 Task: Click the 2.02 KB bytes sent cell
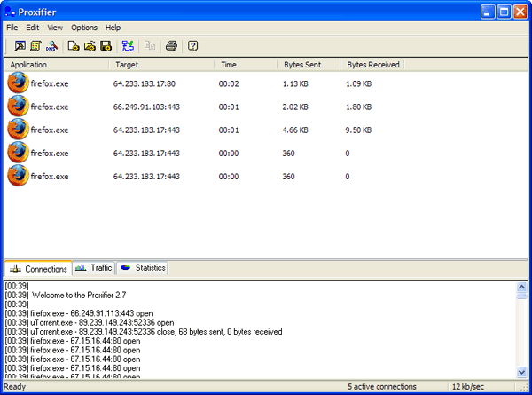[295, 107]
